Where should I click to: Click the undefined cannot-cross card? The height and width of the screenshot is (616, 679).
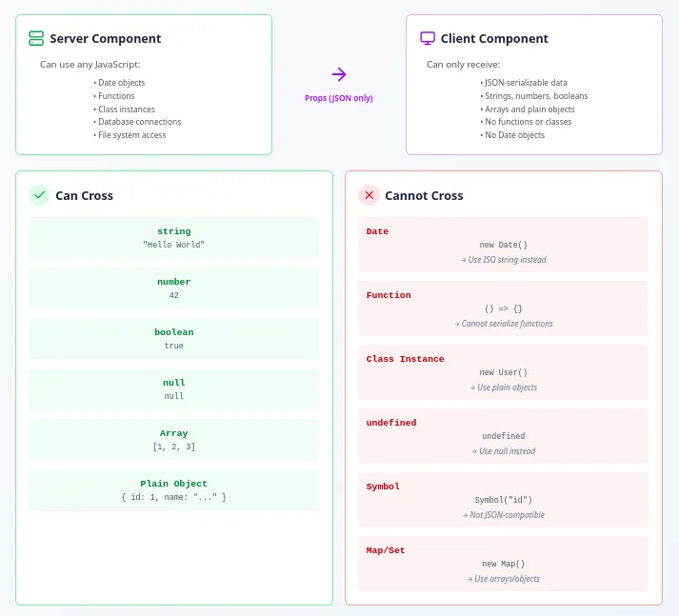click(x=503, y=437)
